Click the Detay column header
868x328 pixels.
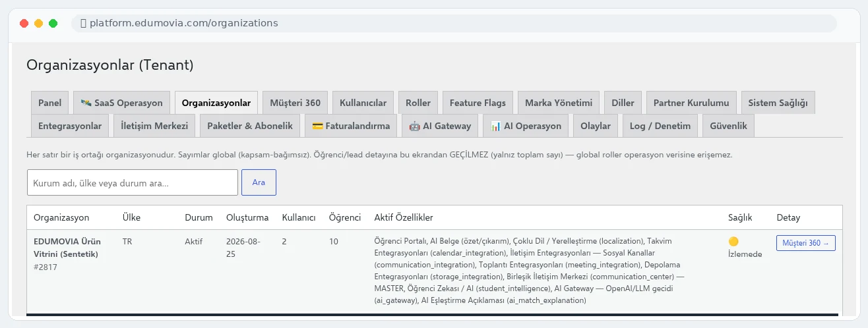[x=788, y=217]
